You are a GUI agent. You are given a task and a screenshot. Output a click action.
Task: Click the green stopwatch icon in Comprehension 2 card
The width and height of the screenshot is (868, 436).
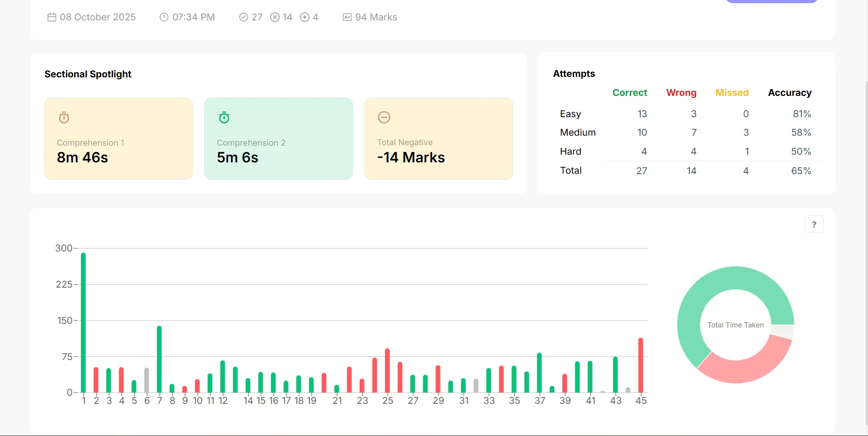224,118
